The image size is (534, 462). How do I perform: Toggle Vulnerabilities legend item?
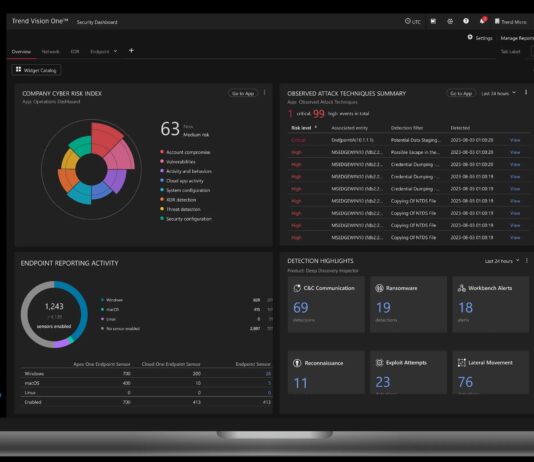(178, 162)
